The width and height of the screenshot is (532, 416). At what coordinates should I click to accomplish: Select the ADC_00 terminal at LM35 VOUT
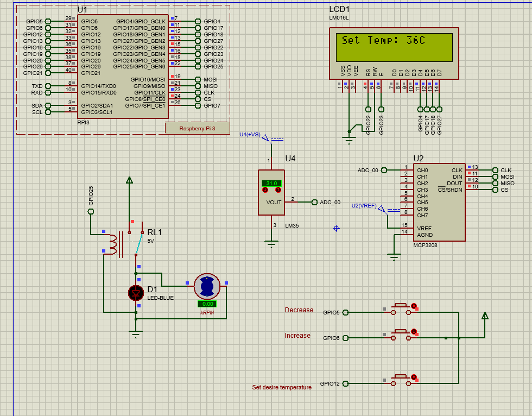(x=314, y=202)
